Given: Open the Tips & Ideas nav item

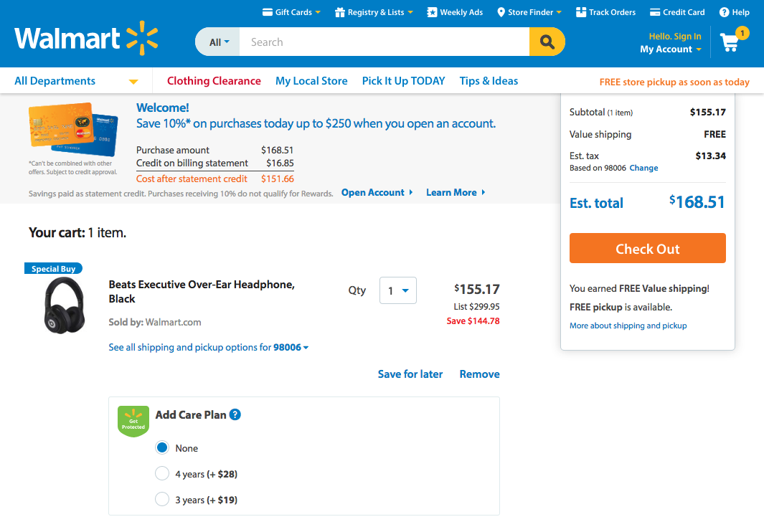Looking at the screenshot, I should point(489,81).
